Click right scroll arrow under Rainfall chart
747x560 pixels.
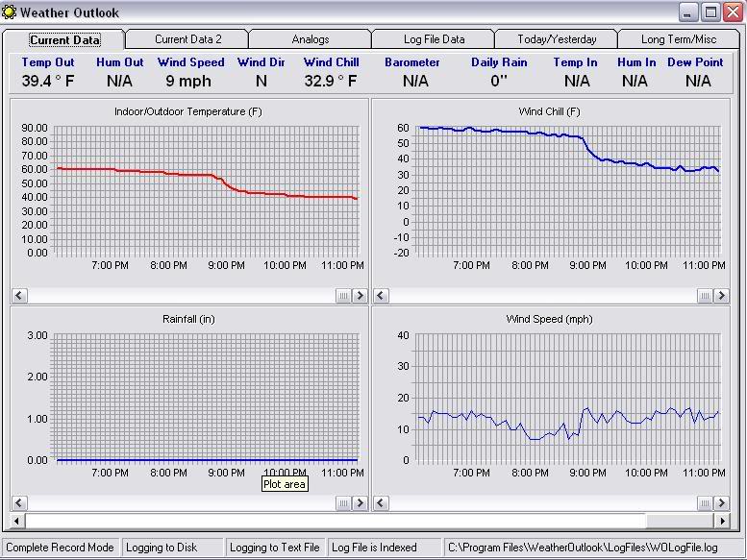360,503
